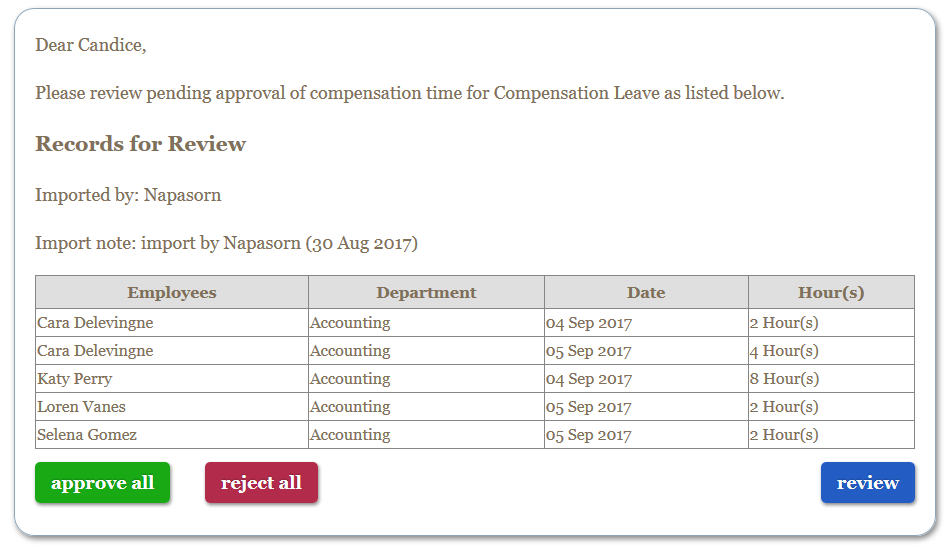The width and height of the screenshot is (951, 548).
Task: Select the Selena Gomez employee cell
Action: 172,435
